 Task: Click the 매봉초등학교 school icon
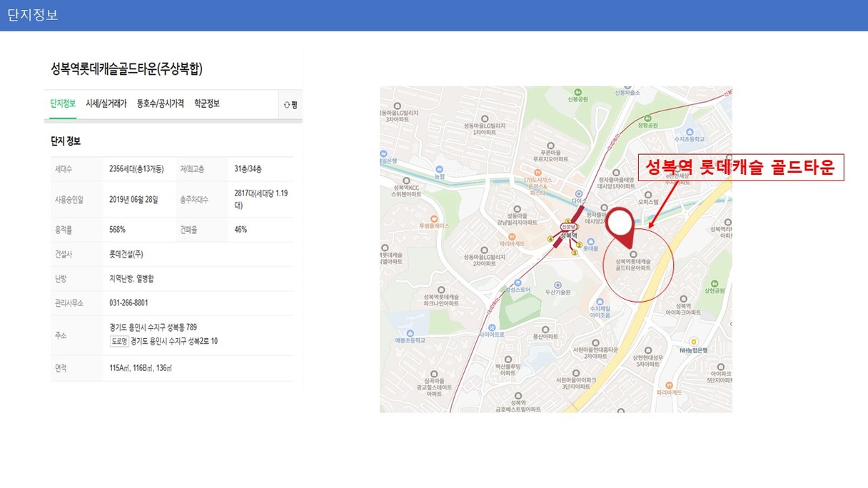(x=409, y=332)
